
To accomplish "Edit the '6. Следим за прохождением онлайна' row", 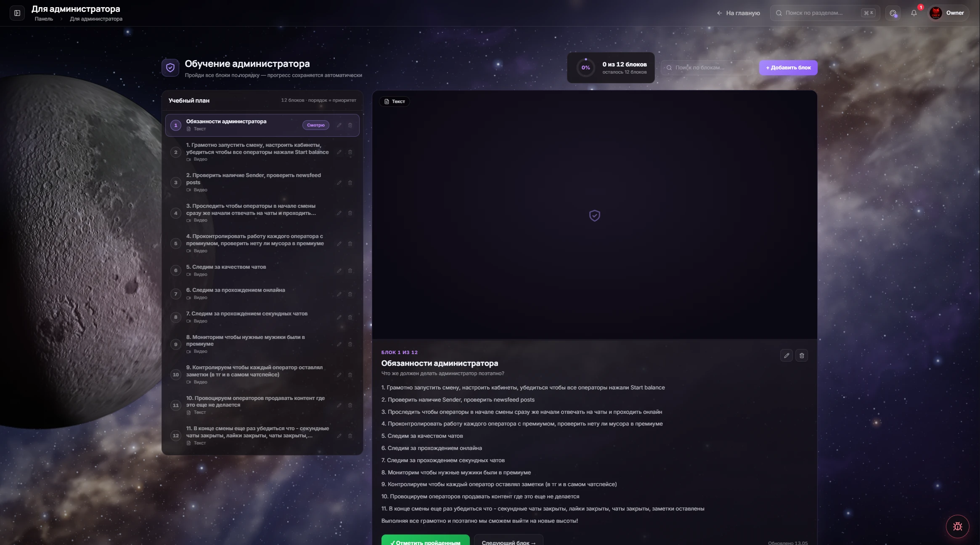I will (x=339, y=294).
